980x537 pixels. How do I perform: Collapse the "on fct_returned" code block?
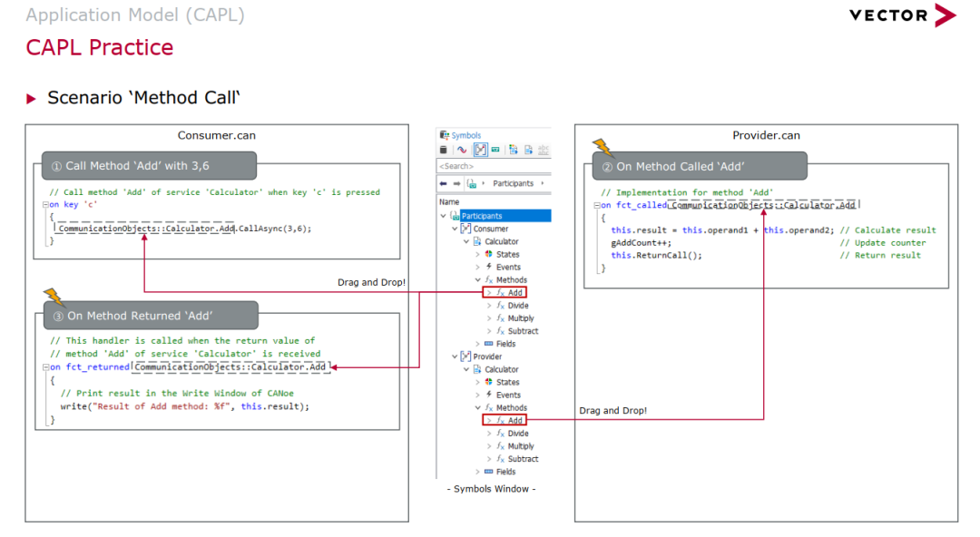coord(45,367)
